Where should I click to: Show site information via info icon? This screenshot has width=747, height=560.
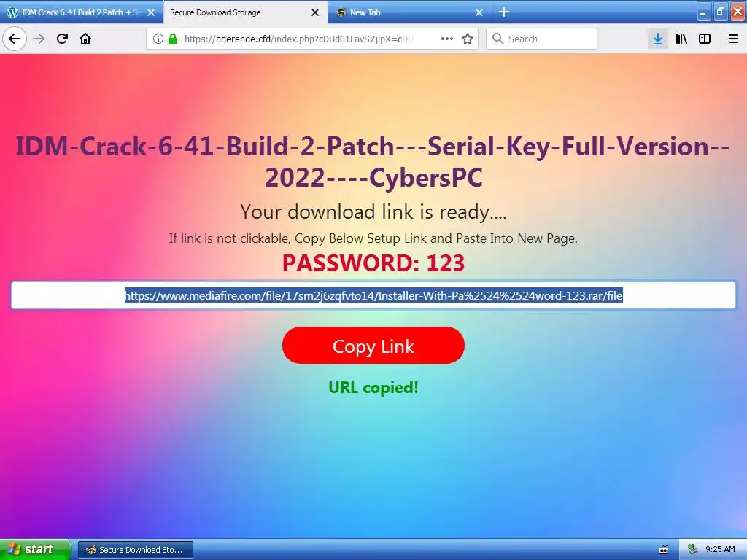tap(158, 39)
